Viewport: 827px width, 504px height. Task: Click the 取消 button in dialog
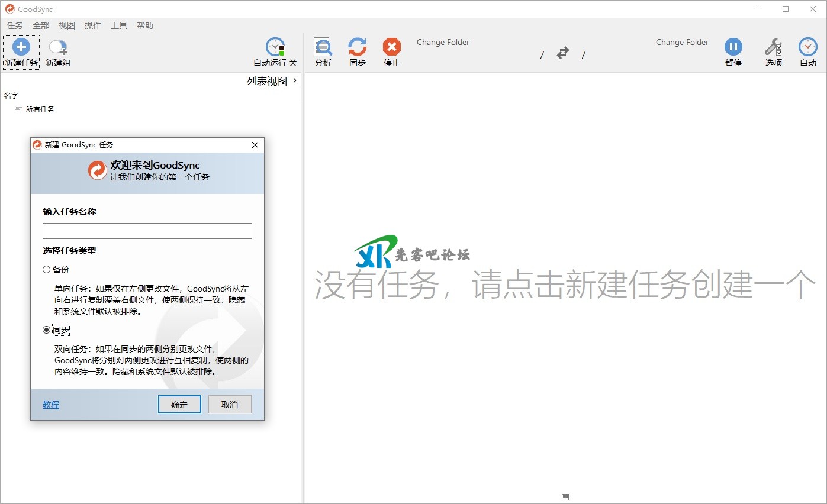230,405
